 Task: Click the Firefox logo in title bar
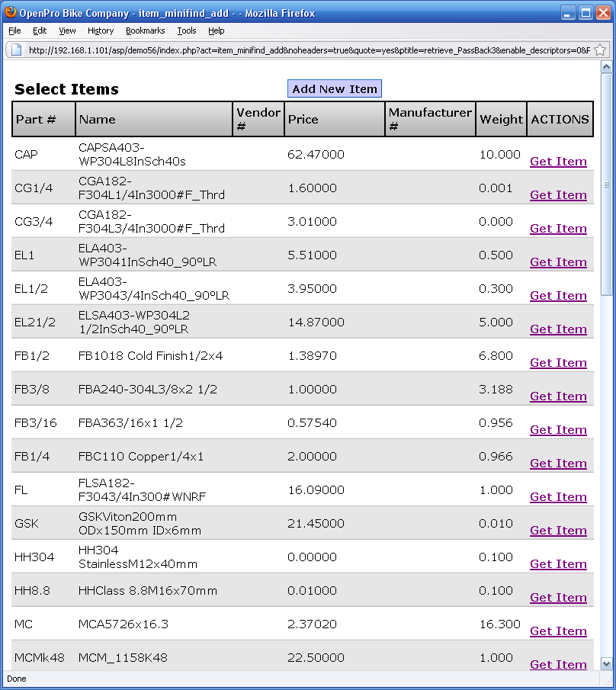pyautogui.click(x=10, y=13)
